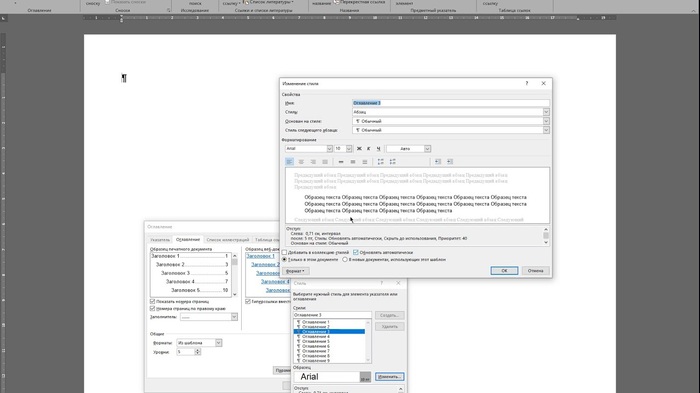Open Сноски group dialog launcher
The height and width of the screenshot is (393, 700).
tap(168, 10)
